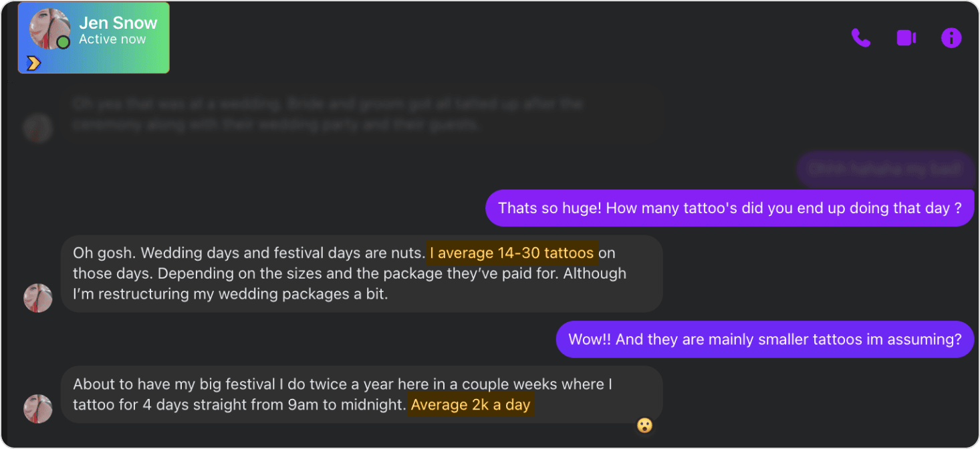Select the "Thats so huge!" sent message
980x449 pixels.
(729, 208)
